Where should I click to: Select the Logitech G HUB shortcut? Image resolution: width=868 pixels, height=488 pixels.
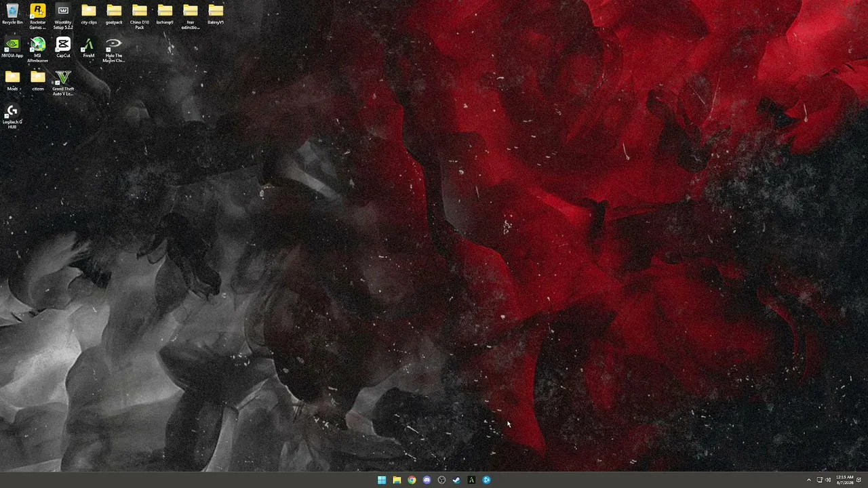(12, 117)
